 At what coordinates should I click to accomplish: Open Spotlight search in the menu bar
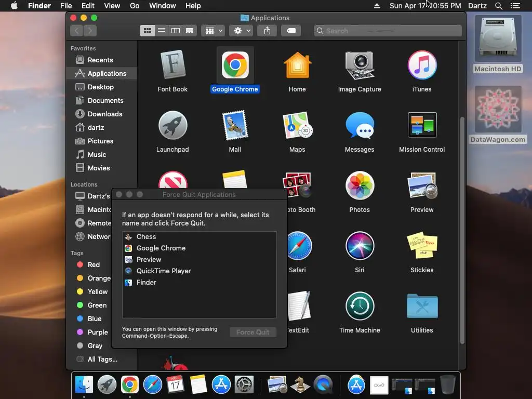(498, 6)
